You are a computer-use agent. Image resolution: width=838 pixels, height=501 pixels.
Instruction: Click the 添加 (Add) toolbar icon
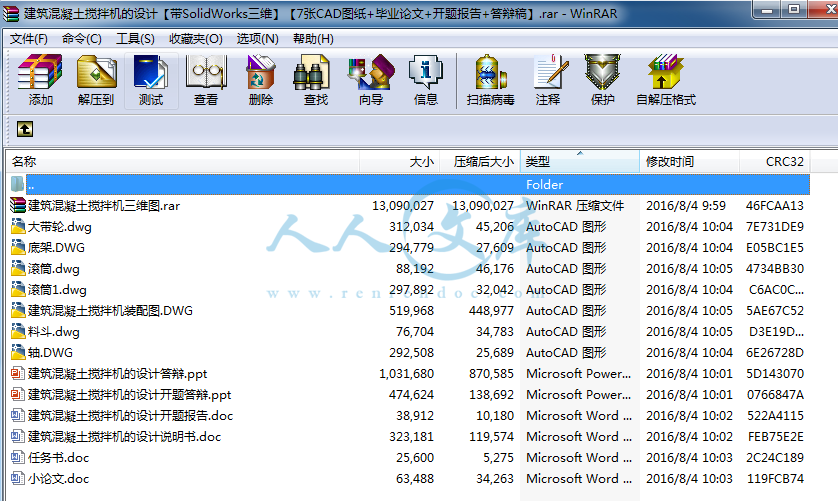click(41, 71)
